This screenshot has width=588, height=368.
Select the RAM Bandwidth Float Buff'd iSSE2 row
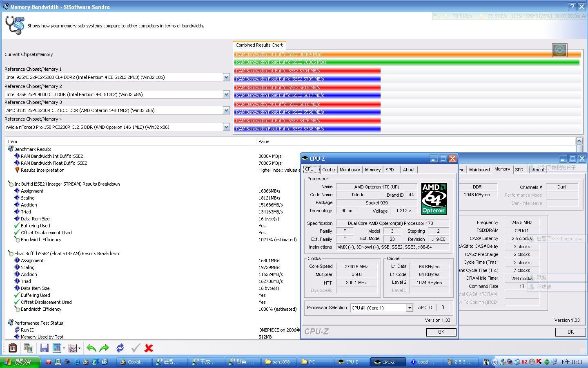tap(153, 163)
